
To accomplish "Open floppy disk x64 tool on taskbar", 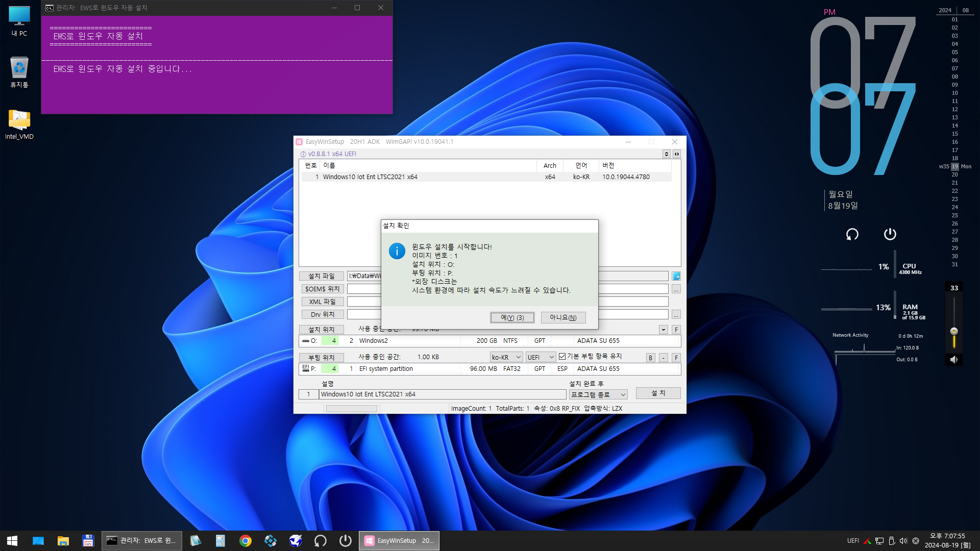I will point(88,541).
